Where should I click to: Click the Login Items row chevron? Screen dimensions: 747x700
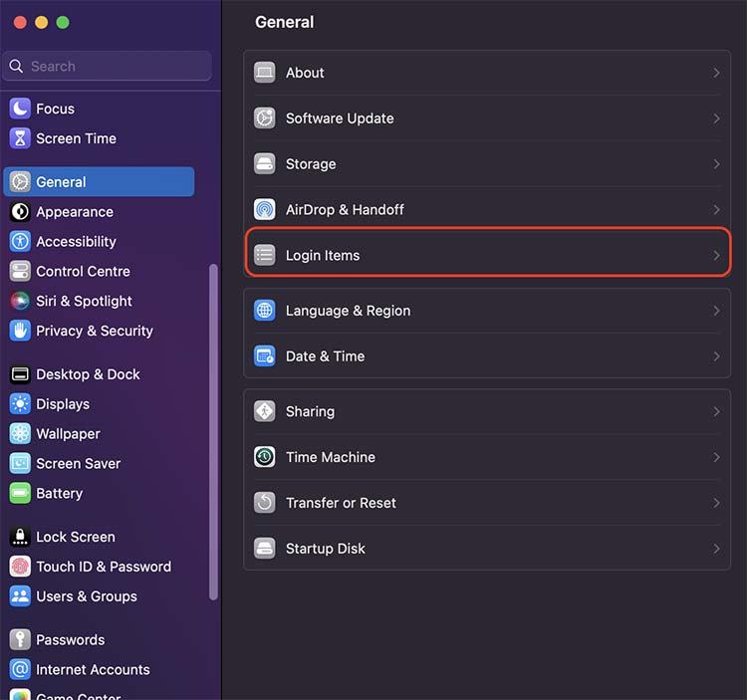[716, 255]
